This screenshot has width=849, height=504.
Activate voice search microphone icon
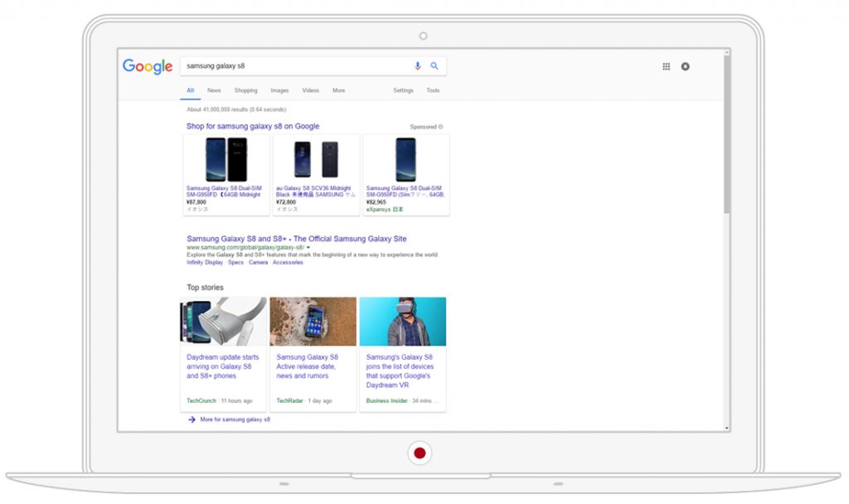coord(418,66)
